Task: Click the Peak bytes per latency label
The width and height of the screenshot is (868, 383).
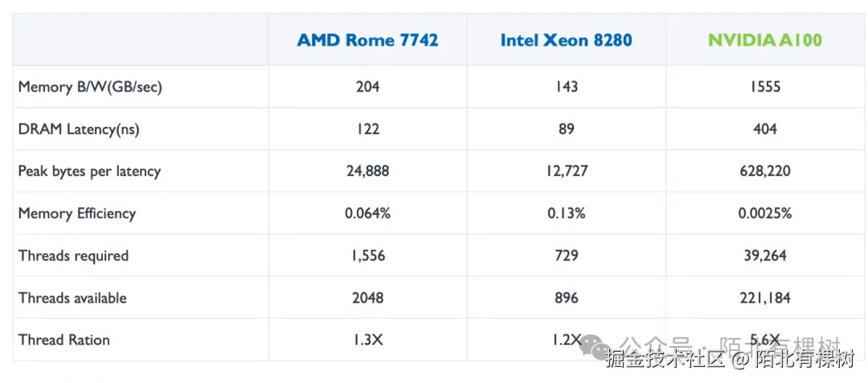Action: [89, 171]
